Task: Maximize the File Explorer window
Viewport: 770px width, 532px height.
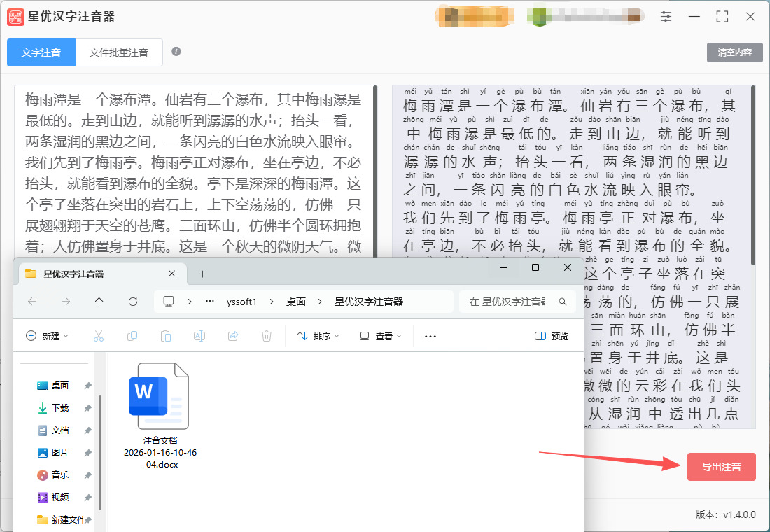Action: 535,267
